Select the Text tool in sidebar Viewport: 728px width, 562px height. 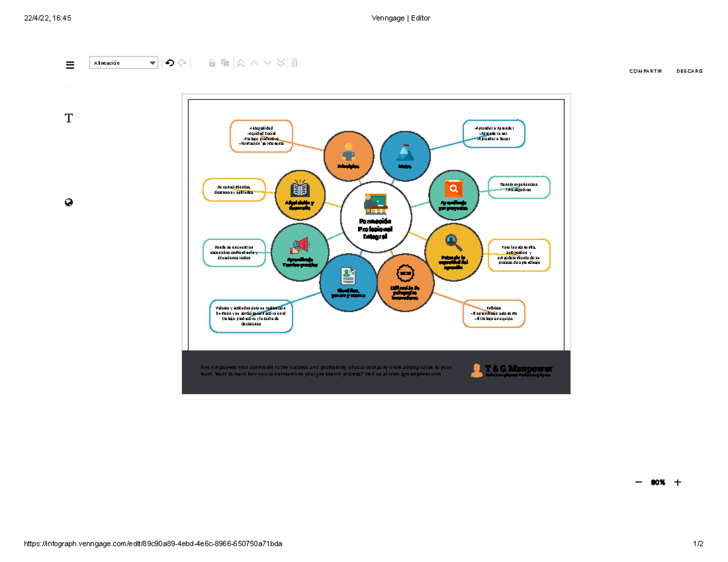[69, 118]
